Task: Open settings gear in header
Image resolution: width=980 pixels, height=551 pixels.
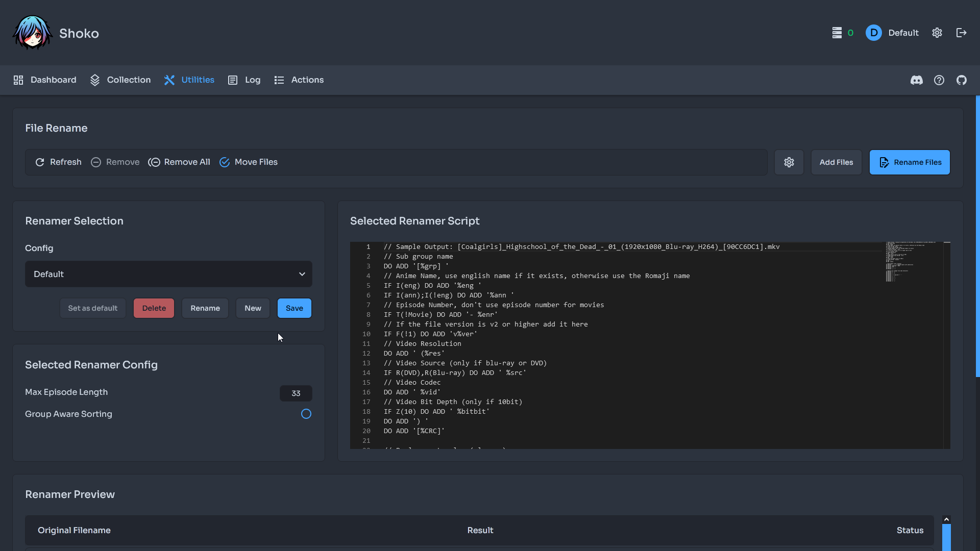Action: click(x=937, y=33)
